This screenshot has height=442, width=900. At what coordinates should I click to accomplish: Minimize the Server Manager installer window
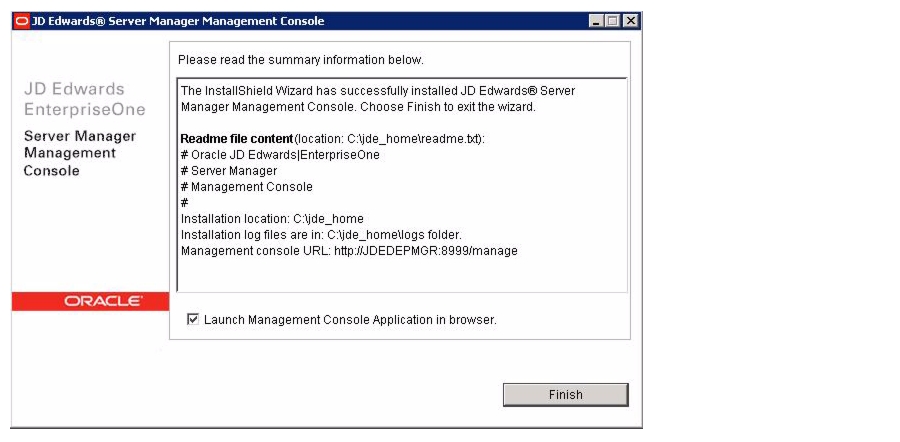[596, 21]
